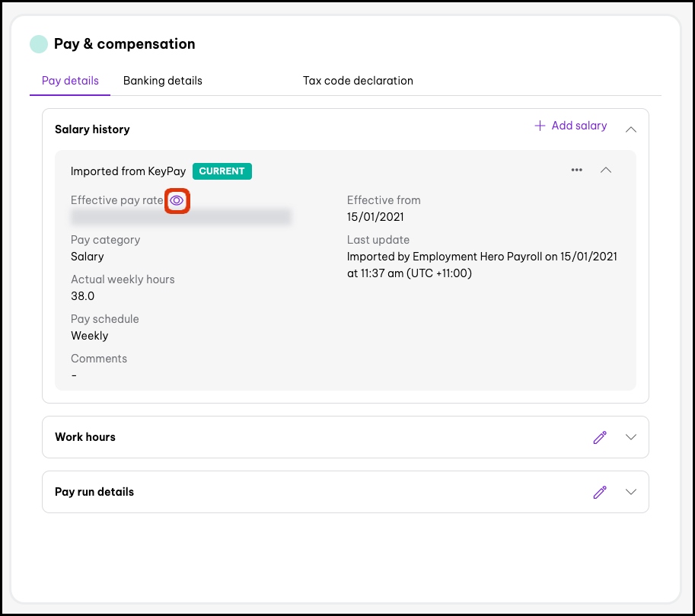Expand the Work hours section chevron
The image size is (695, 616).
click(630, 437)
